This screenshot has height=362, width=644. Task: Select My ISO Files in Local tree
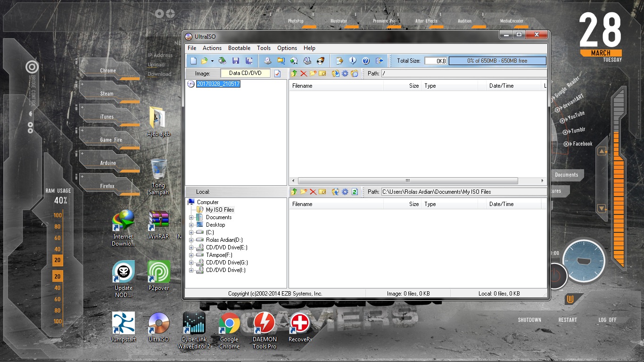220,210
